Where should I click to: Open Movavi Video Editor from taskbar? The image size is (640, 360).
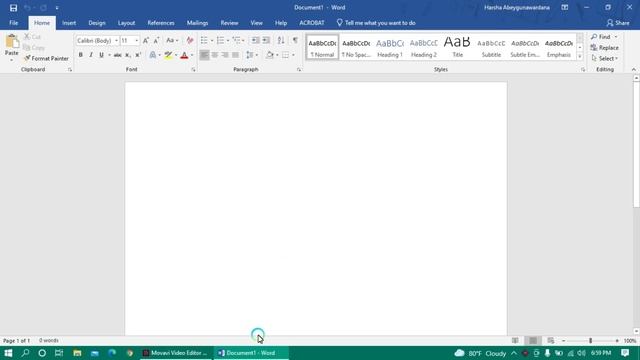(x=175, y=353)
